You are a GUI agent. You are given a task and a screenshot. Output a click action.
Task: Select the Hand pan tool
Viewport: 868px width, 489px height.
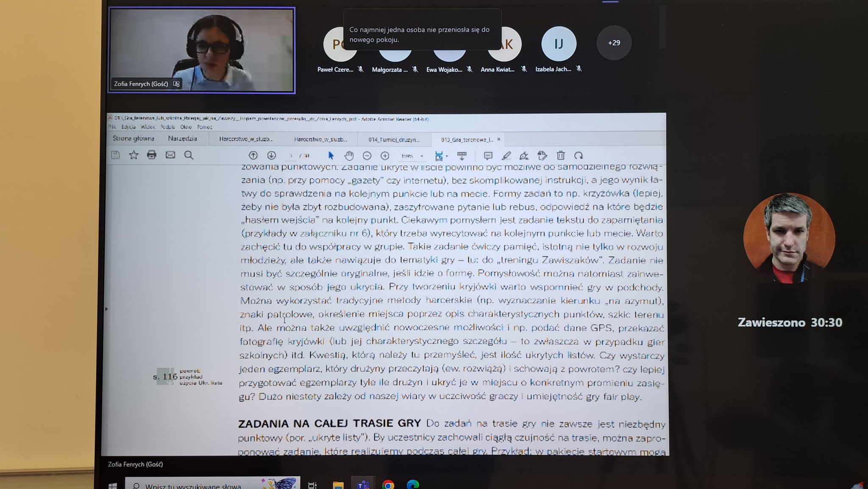pos(349,156)
